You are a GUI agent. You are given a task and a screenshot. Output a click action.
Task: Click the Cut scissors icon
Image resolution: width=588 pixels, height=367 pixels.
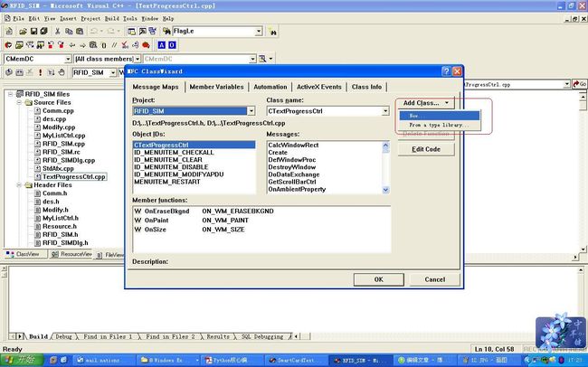click(x=57, y=32)
